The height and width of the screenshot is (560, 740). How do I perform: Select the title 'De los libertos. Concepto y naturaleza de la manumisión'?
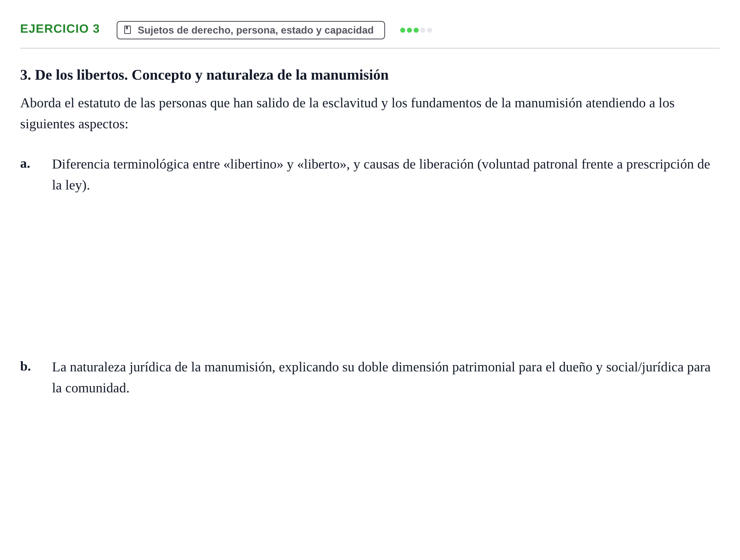(x=204, y=75)
